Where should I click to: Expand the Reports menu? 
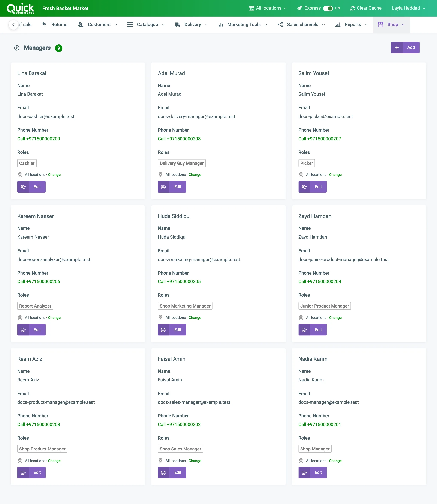351,25
